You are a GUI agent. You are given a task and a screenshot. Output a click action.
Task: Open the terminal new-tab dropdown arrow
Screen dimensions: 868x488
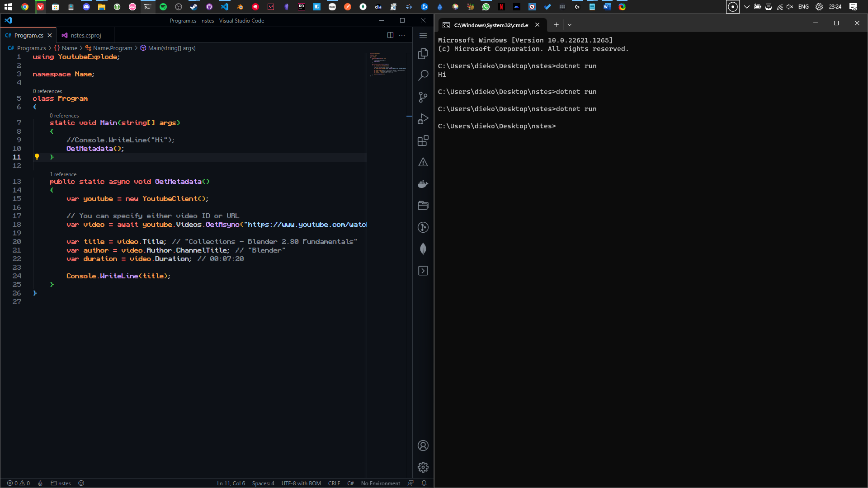[x=570, y=25]
